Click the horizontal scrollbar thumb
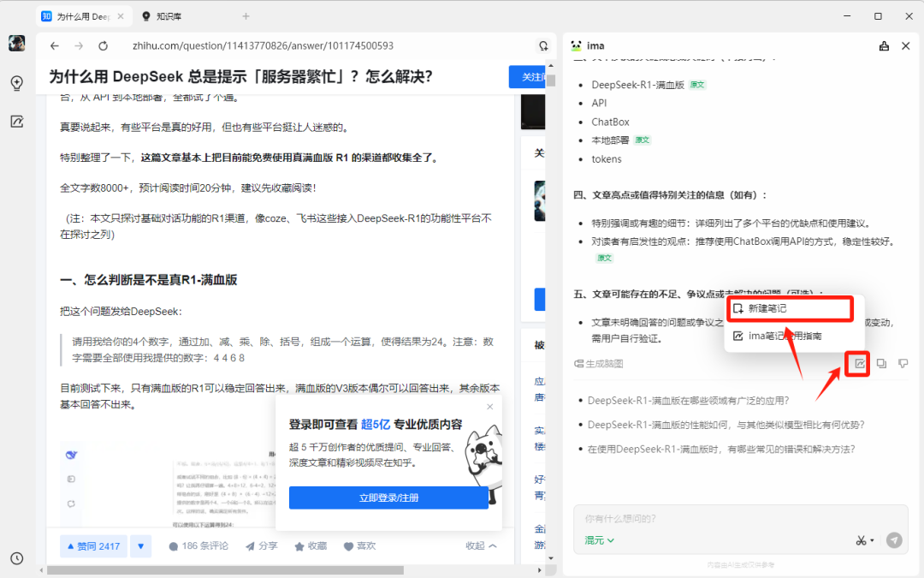924x578 pixels. (225, 570)
